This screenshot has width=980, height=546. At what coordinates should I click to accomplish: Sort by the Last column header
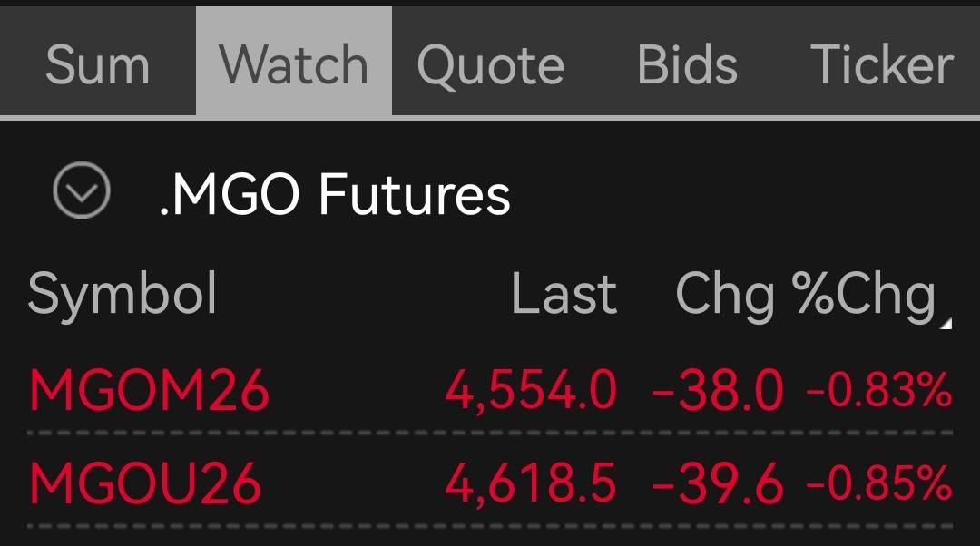point(563,294)
